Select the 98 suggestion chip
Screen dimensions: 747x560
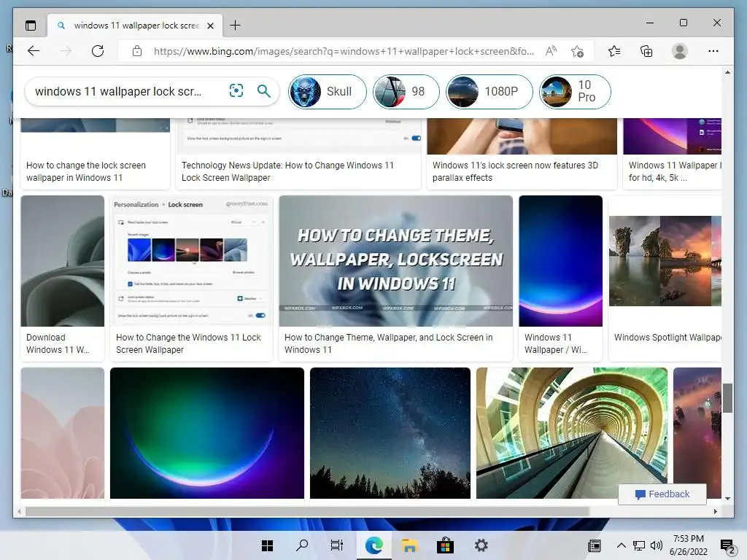[406, 91]
